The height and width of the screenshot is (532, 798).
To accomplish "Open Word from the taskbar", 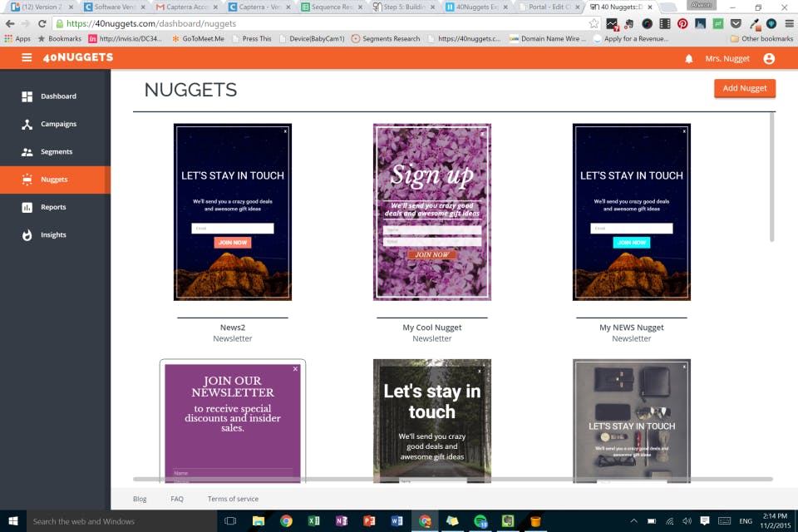I will (x=397, y=521).
